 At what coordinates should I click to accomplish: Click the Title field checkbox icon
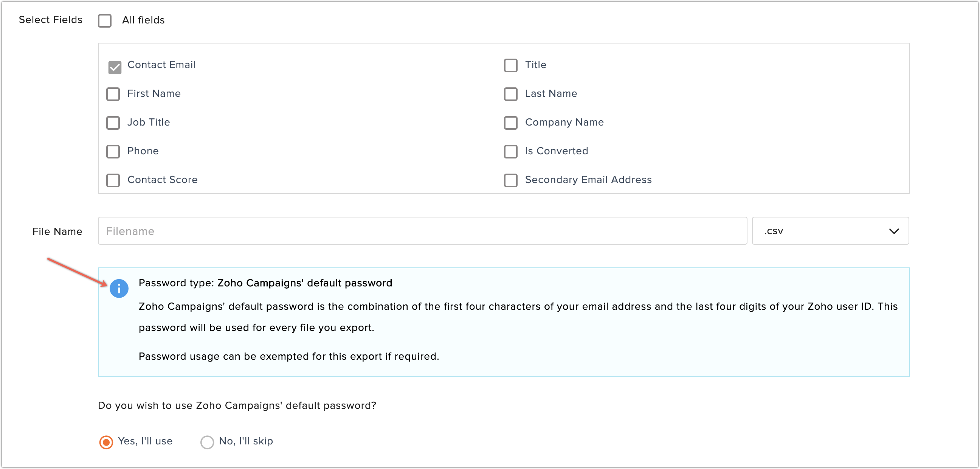[511, 65]
